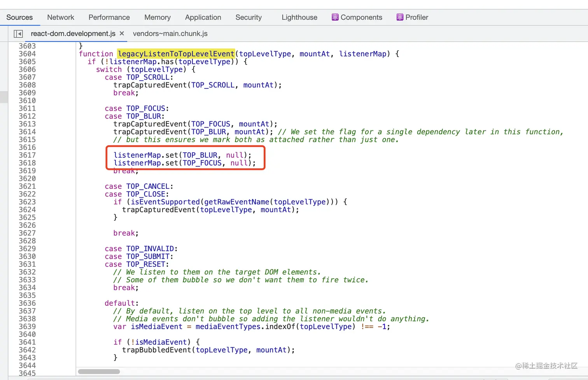
Task: Click 'if (!listenerMap.has(topLevelType)) {' line
Action: tap(167, 62)
